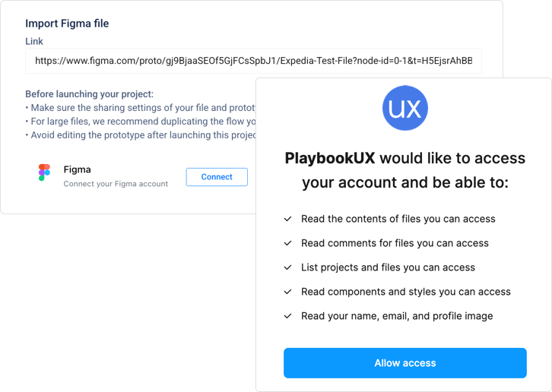552x392 pixels.
Task: Click the Import Figma file heading
Action: click(67, 24)
